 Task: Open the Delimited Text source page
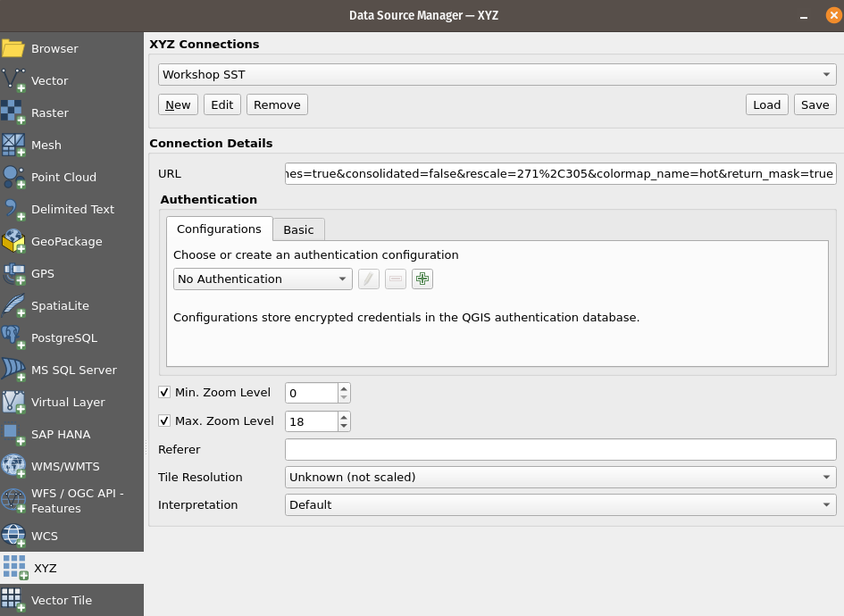tap(71, 209)
